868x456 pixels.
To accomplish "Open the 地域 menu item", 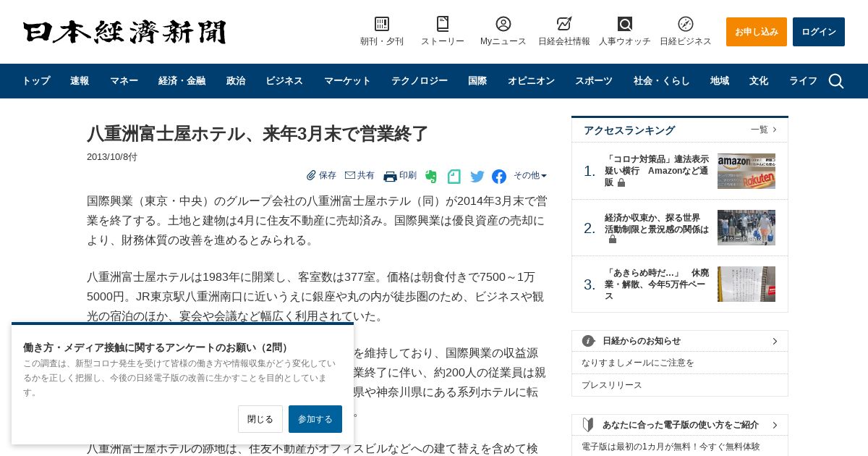I will coord(720,81).
